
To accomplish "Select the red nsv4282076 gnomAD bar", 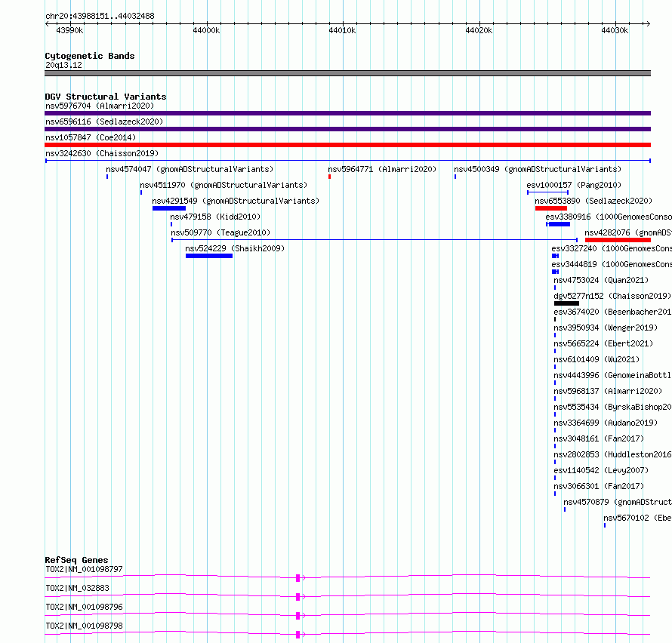I will pos(618,240).
